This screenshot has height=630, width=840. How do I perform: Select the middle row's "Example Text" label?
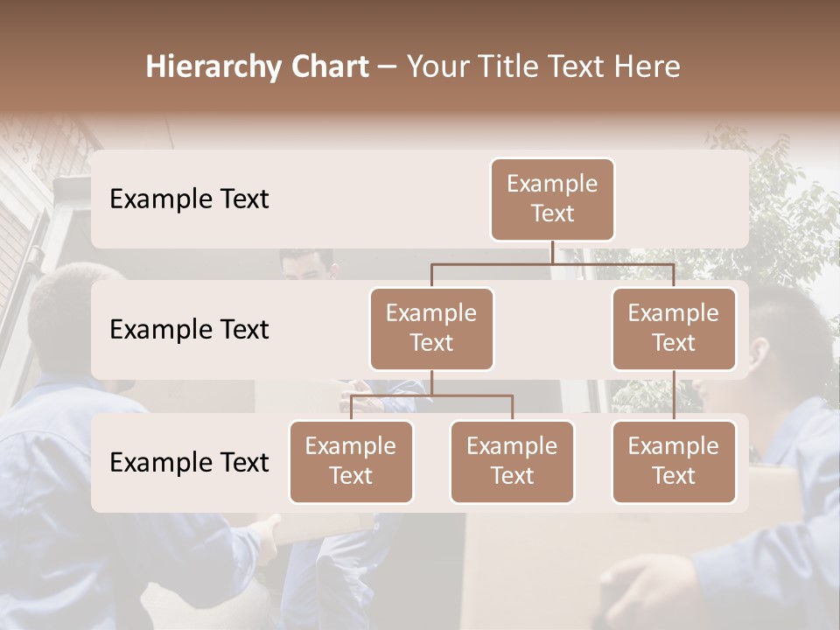(x=189, y=329)
